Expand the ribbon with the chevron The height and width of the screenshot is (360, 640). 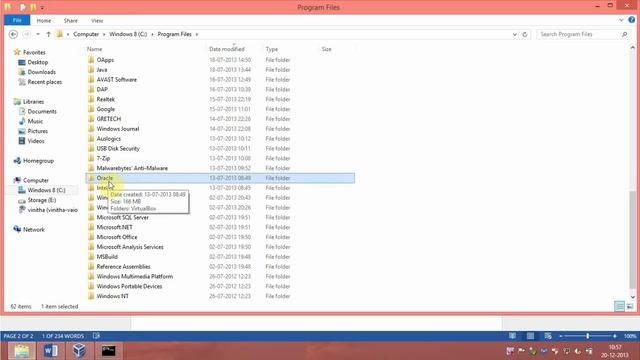click(621, 20)
